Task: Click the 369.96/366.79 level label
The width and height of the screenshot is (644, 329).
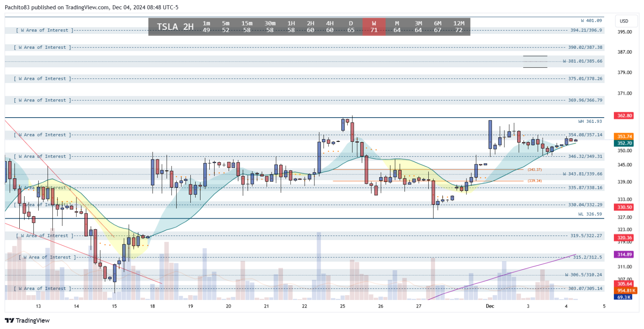Action: tap(585, 100)
